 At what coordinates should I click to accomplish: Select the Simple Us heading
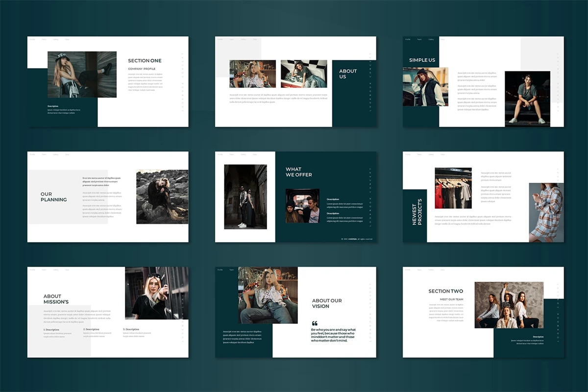click(x=422, y=60)
